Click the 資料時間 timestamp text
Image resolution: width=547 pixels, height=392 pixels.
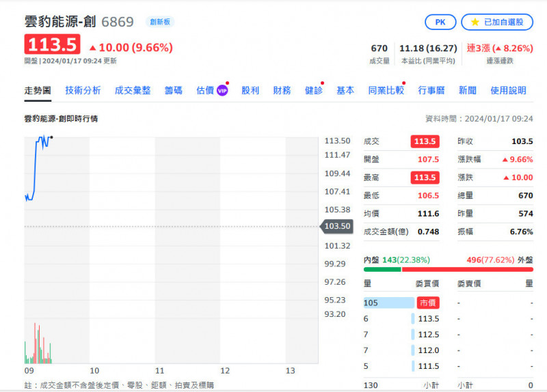(479, 119)
